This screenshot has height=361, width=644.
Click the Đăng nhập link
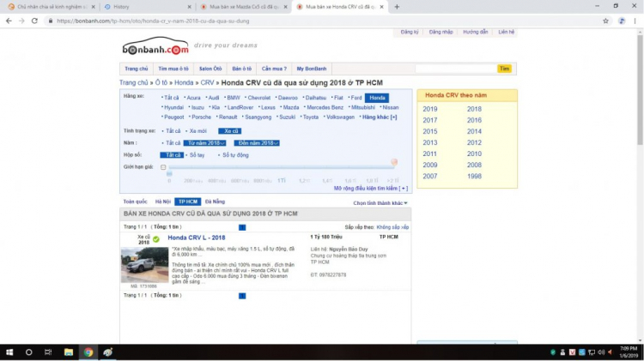tap(440, 32)
